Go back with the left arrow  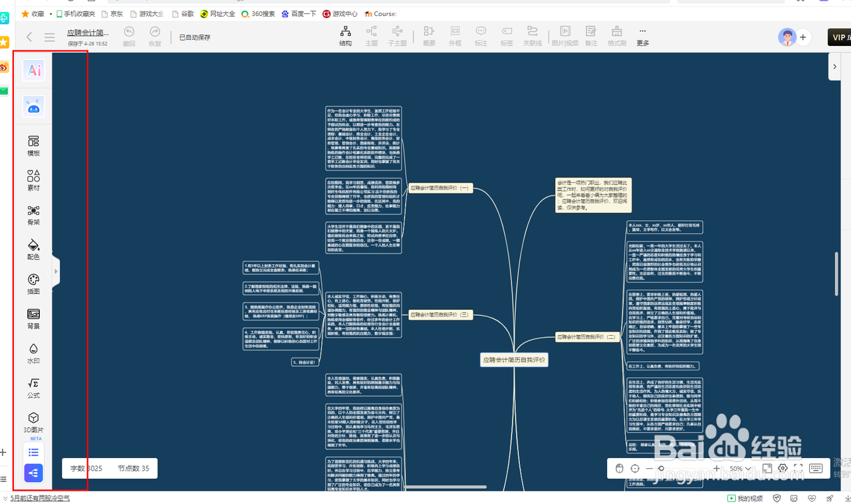click(29, 37)
